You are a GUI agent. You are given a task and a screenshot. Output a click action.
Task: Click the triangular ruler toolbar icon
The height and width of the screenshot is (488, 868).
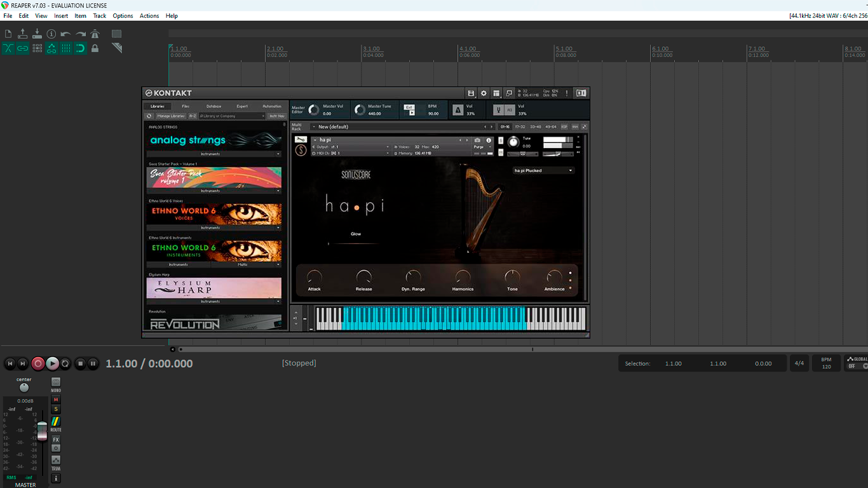tap(117, 48)
